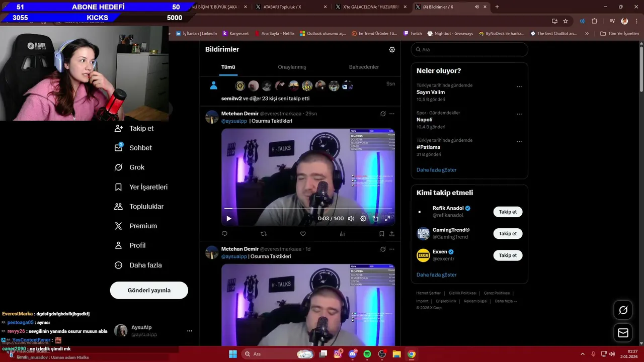Image resolution: width=644 pixels, height=362 pixels.
Task: Reply to the 29sn Metehan Demir post
Action: point(224,234)
